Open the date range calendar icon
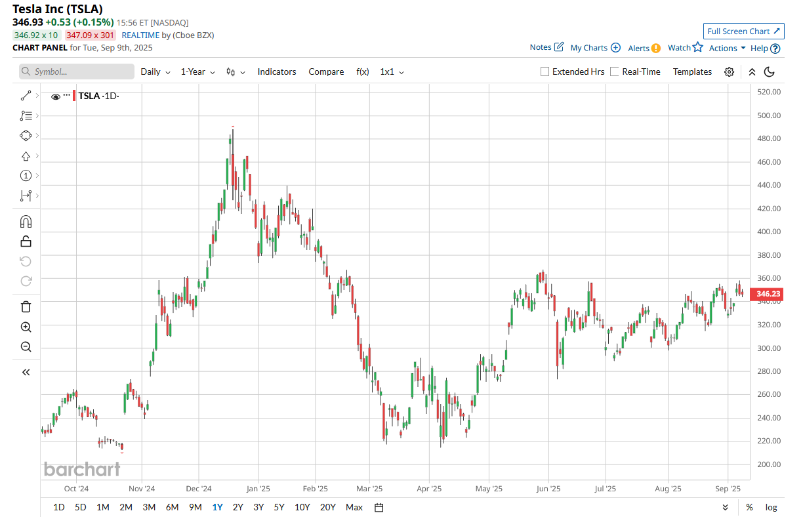Screen dimensions: 803x532 (379, 507)
